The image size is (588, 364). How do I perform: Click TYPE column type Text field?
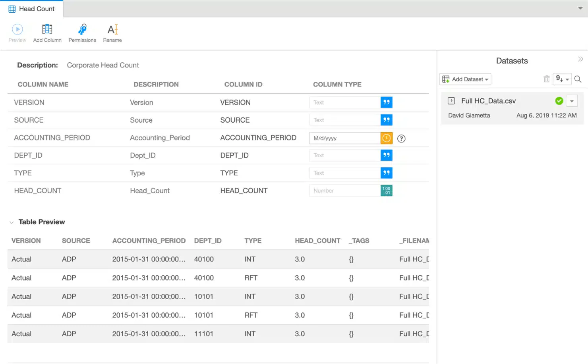tap(345, 173)
